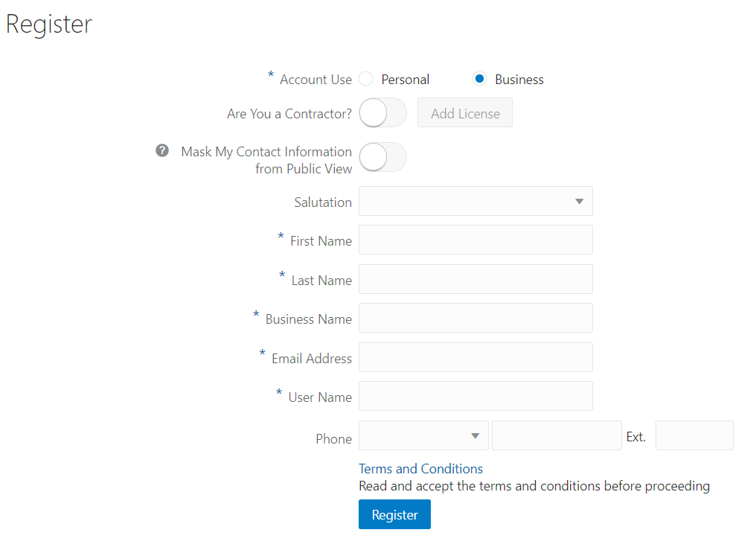Click the terms acceptance instruction text
756x550 pixels.
[x=534, y=485]
